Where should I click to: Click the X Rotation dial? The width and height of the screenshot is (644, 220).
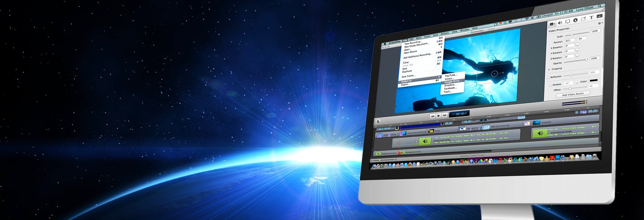(577, 45)
